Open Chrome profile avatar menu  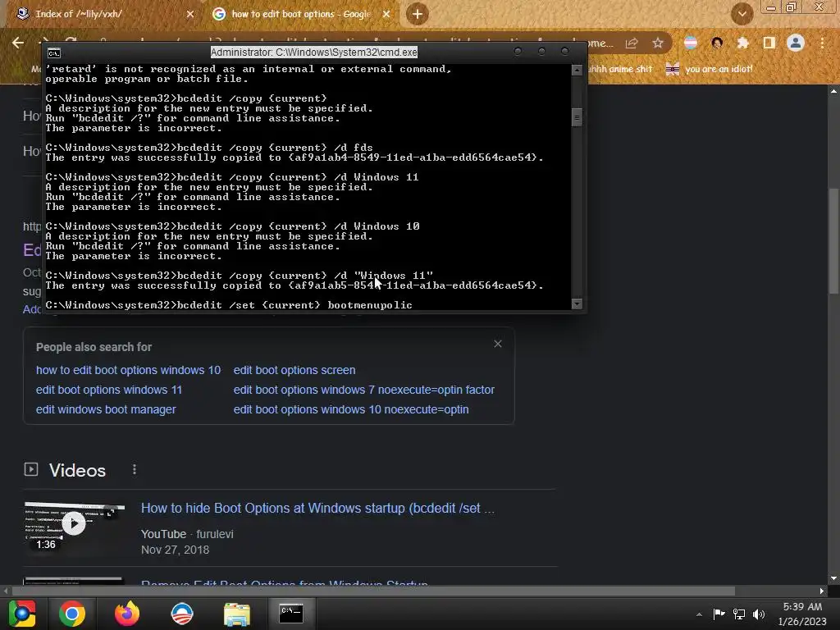click(x=796, y=43)
